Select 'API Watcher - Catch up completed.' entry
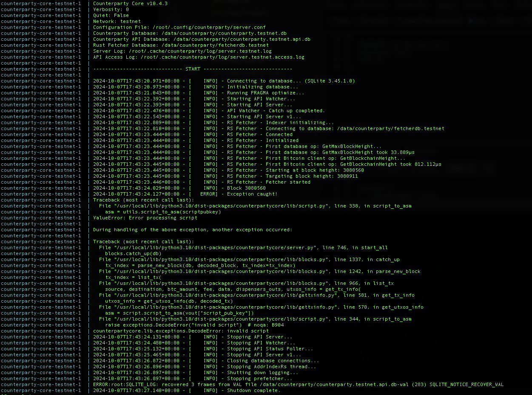The width and height of the screenshot is (532, 395). tap(209, 111)
